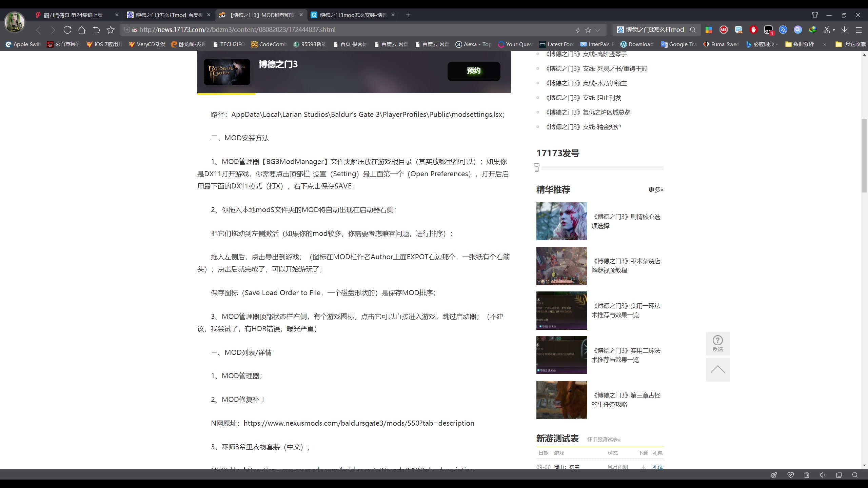
Task: Click the search magnifier in the Baidu search box
Action: [x=693, y=30]
